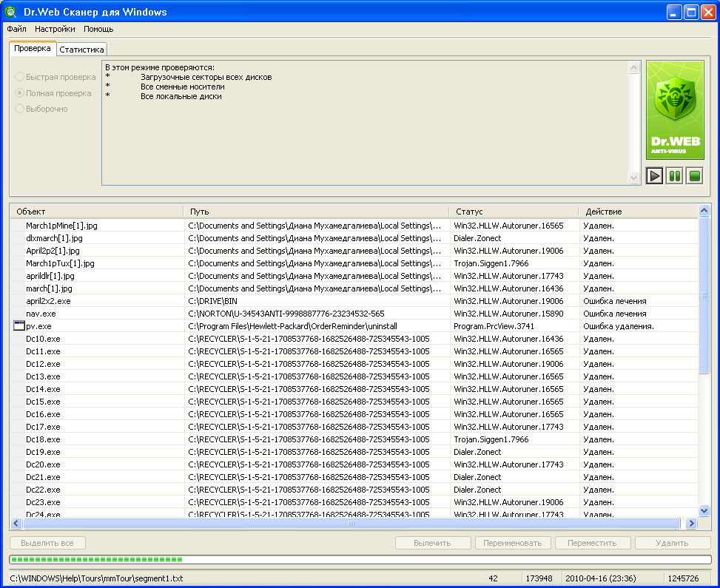Select the Dc10.exe row

[x=354, y=339]
